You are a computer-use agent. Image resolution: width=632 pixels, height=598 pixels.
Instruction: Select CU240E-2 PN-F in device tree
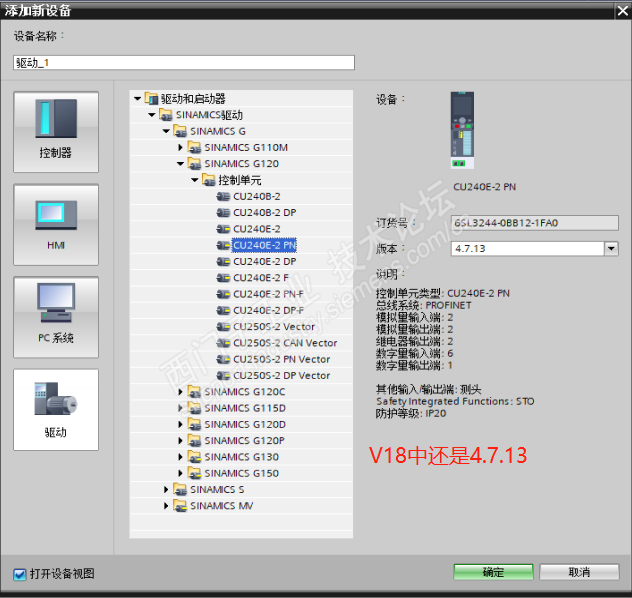pyautogui.click(x=268, y=294)
